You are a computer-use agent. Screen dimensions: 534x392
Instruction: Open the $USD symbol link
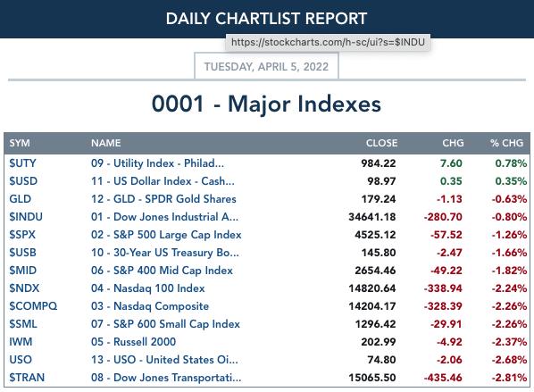pos(23,181)
